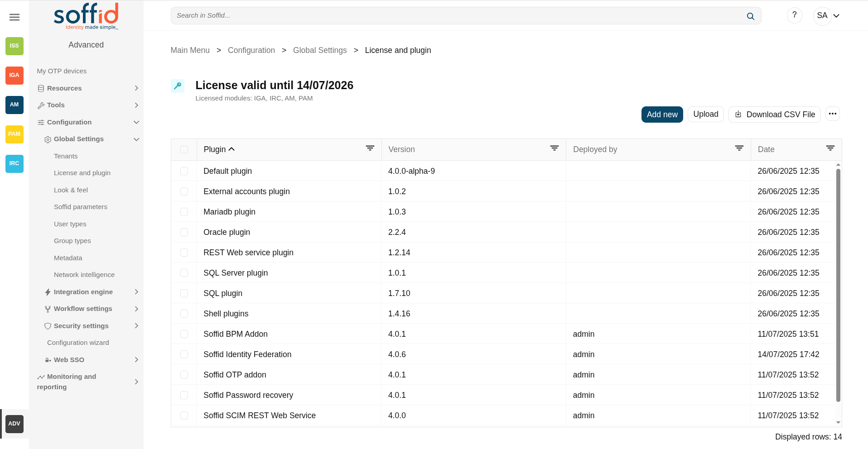Expand the Security settings chevron
This screenshot has width=868, height=449.
(x=136, y=326)
